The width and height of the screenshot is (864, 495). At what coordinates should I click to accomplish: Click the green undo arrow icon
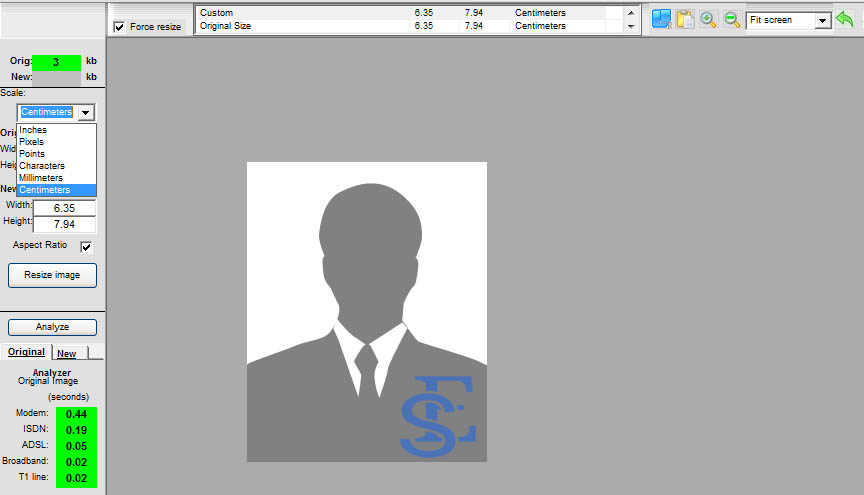[x=847, y=19]
